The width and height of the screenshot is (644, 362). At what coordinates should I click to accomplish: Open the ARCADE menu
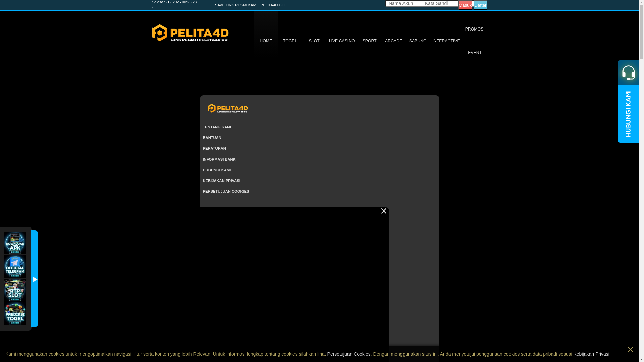(x=393, y=41)
